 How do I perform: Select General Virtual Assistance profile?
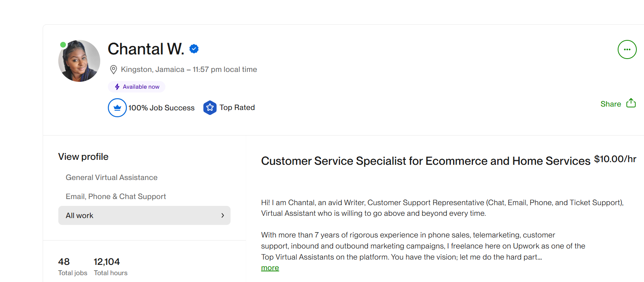112,177
